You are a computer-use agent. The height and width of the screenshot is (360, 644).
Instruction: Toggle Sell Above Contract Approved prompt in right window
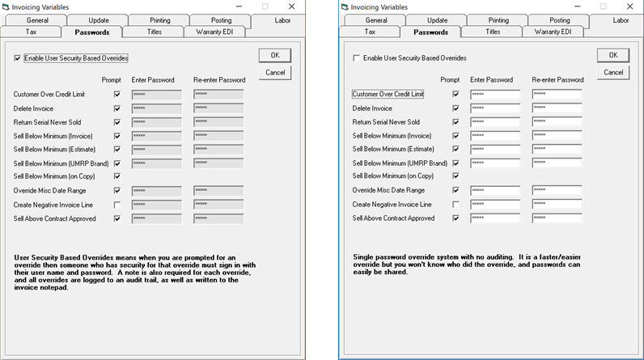click(x=455, y=218)
